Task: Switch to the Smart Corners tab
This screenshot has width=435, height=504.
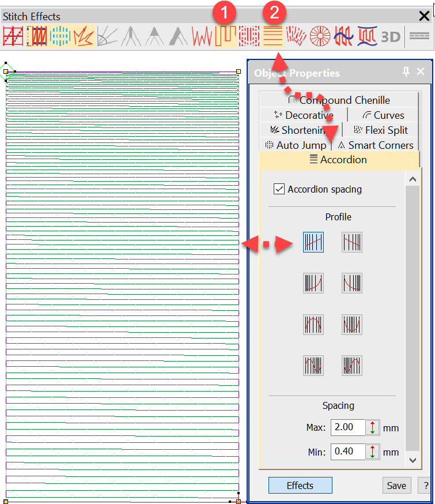Action: [x=375, y=145]
